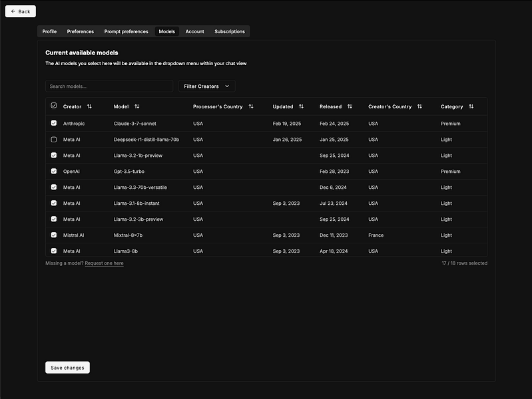
Task: Sort by Released column arrows
Action: click(x=350, y=106)
